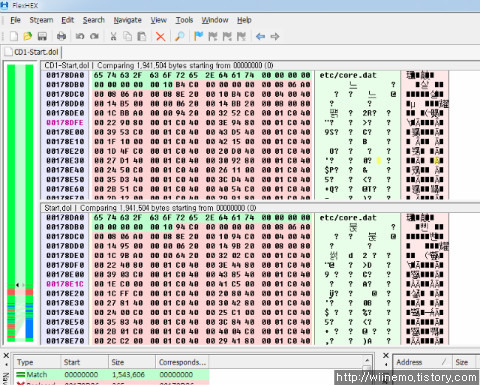Click the Start.dol comparing header bar
Viewport: 480px width, 385px height.
260,208
